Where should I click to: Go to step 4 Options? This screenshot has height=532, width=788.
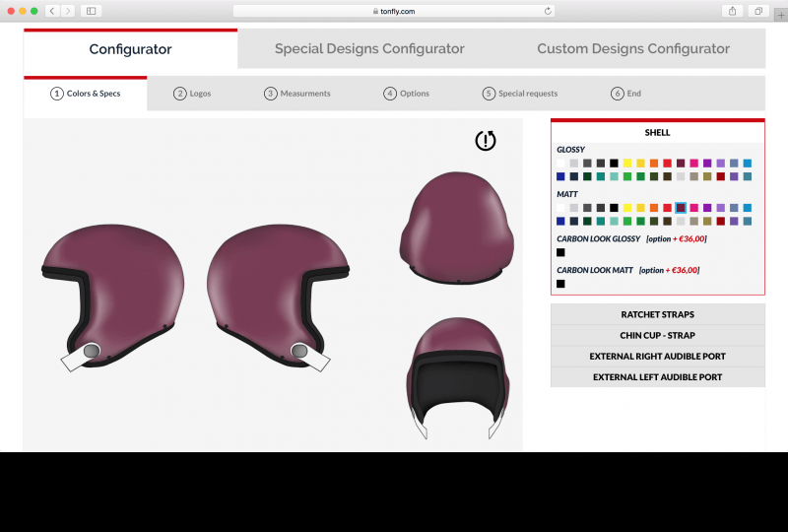(x=406, y=94)
